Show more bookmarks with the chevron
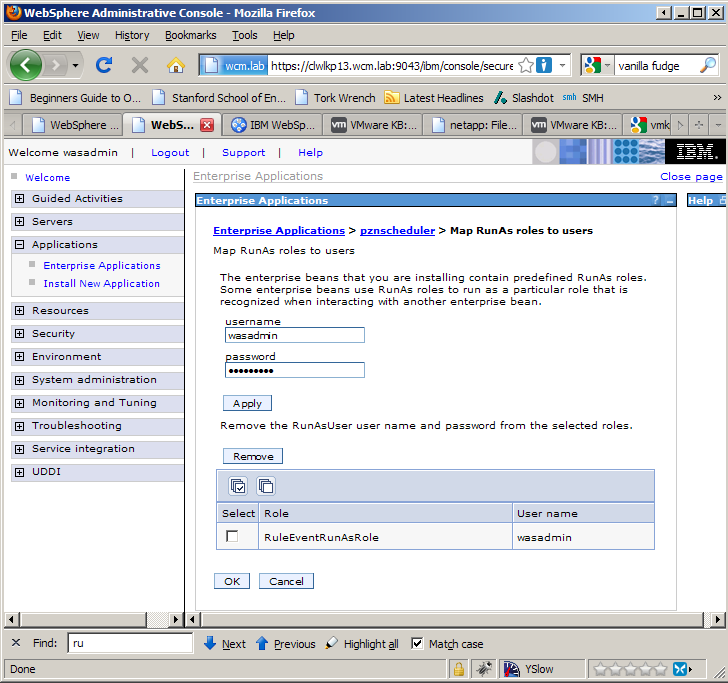 [x=717, y=98]
